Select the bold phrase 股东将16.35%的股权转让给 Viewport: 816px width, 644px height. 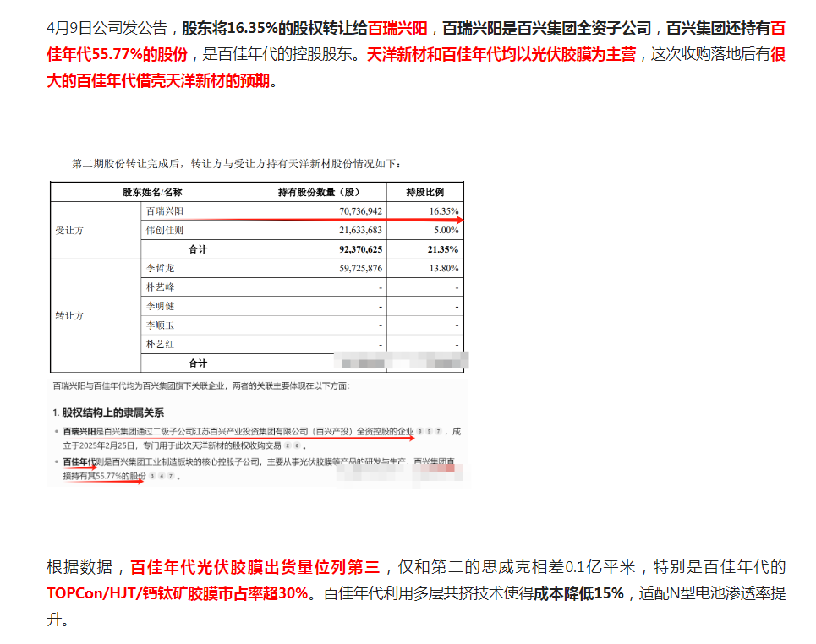pyautogui.click(x=275, y=28)
